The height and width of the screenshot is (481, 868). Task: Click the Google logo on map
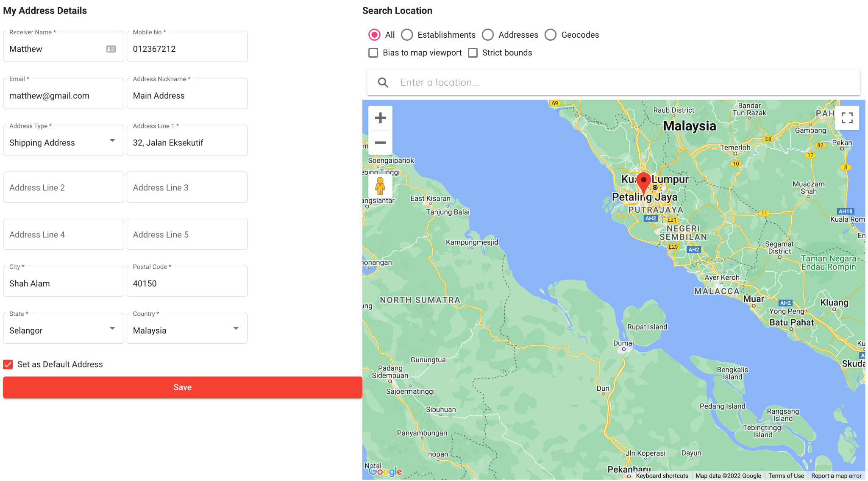click(385, 471)
